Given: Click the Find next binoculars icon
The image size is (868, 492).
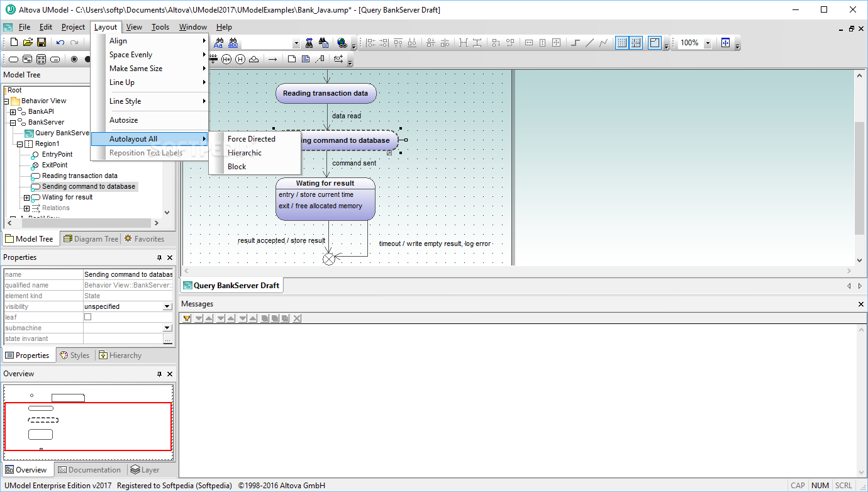Looking at the screenshot, I should (309, 42).
